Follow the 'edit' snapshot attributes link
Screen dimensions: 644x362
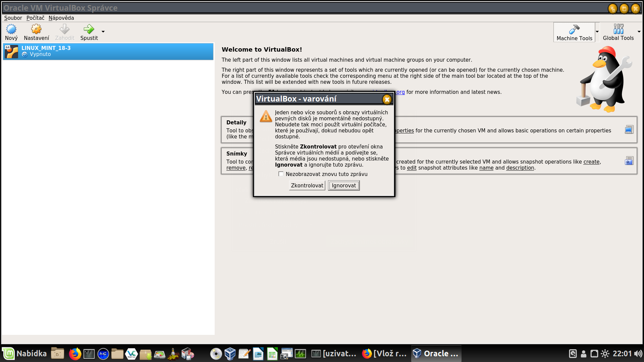pos(412,168)
